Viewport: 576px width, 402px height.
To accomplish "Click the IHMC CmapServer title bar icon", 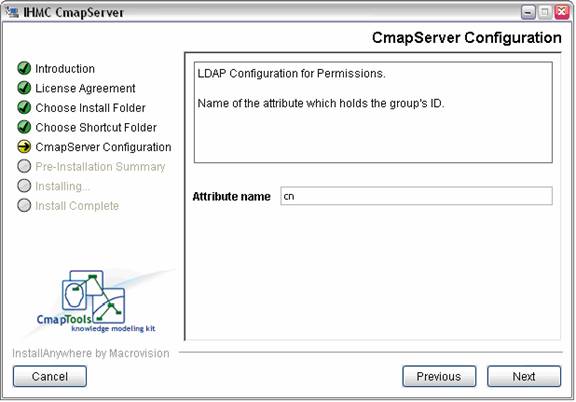I will click(x=12, y=12).
